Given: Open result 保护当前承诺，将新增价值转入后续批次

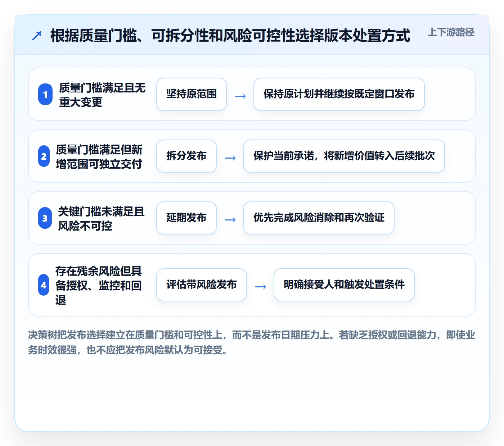Looking at the screenshot, I should (x=344, y=156).
